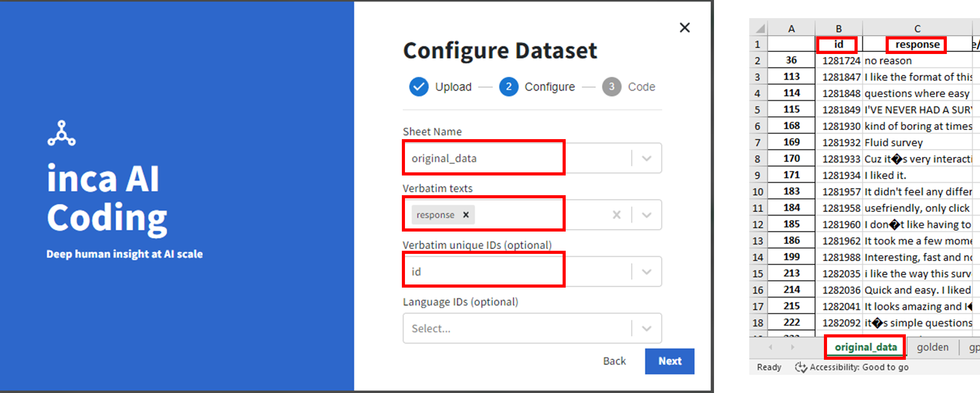This screenshot has width=980, height=393.
Task: Click cell with text 'Fluid survey'
Action: pos(917,143)
